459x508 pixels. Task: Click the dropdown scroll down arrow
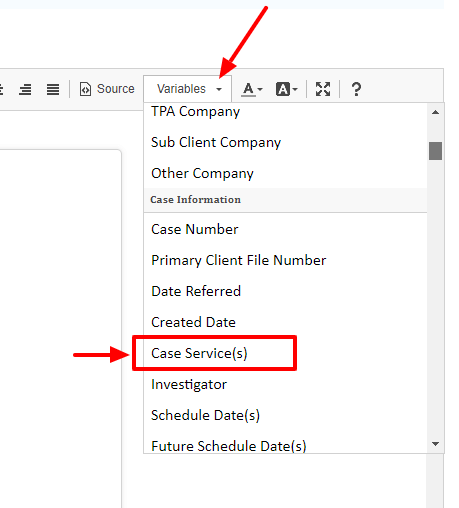pos(435,444)
